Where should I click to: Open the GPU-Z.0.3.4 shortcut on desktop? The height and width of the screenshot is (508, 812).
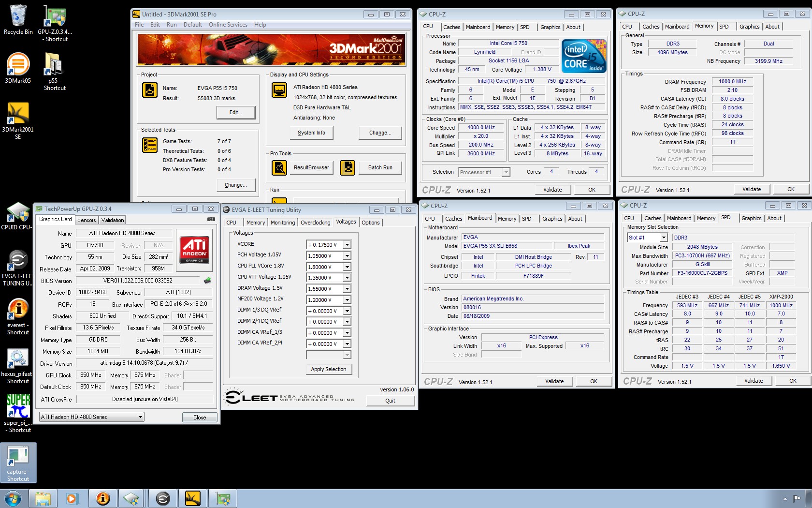click(55, 23)
